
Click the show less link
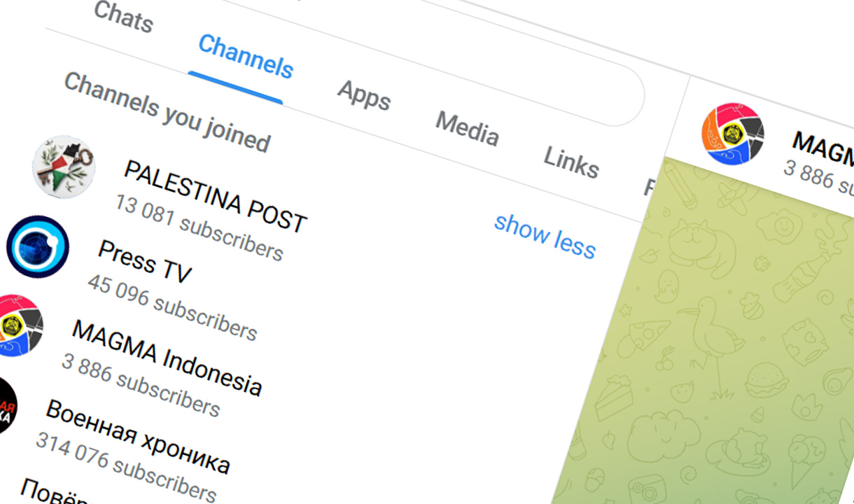click(x=545, y=236)
